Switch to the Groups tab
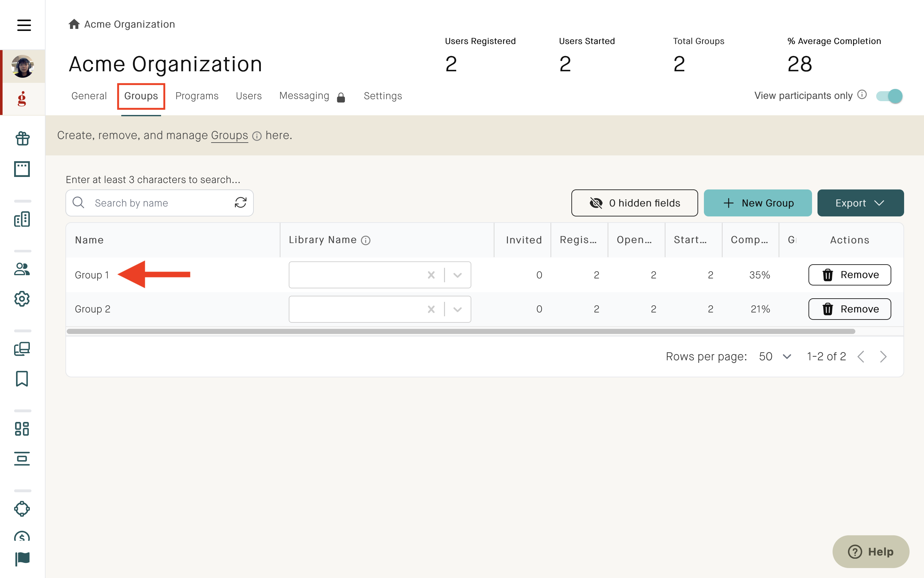Image resolution: width=924 pixels, height=578 pixels. [x=141, y=96]
